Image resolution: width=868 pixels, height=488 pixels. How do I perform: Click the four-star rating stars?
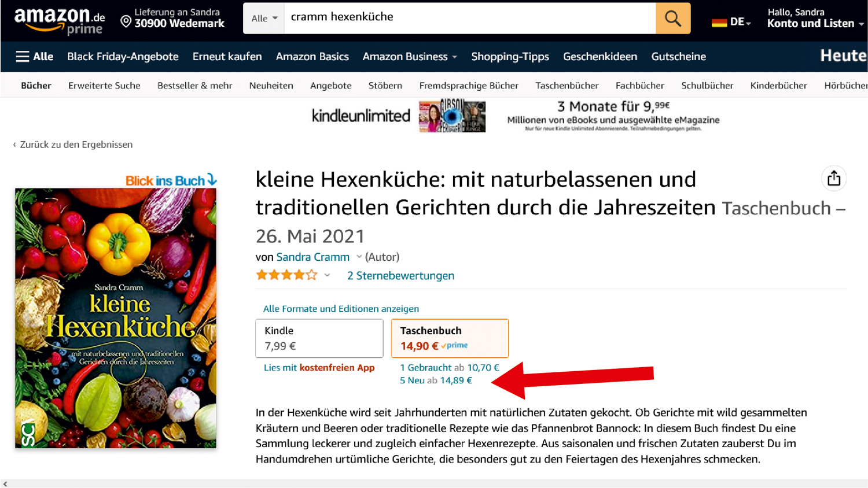tap(287, 275)
